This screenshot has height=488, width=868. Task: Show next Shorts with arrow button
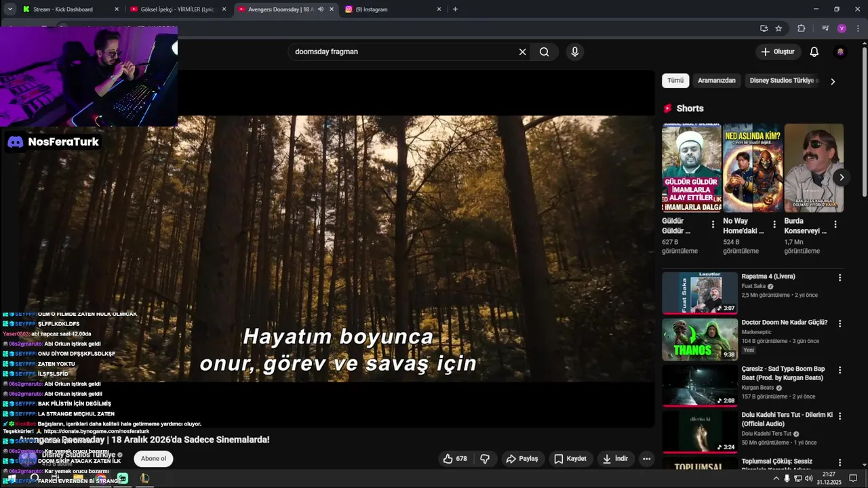tap(842, 178)
